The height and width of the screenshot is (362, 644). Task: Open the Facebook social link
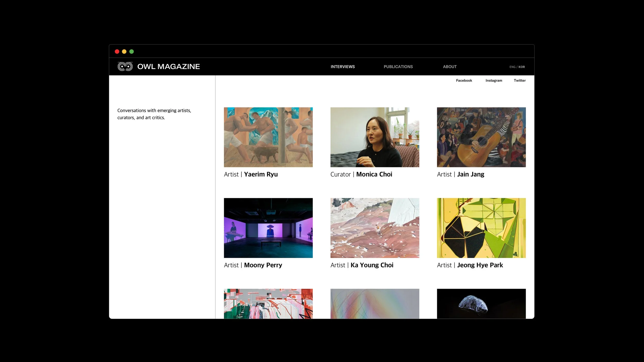(464, 81)
